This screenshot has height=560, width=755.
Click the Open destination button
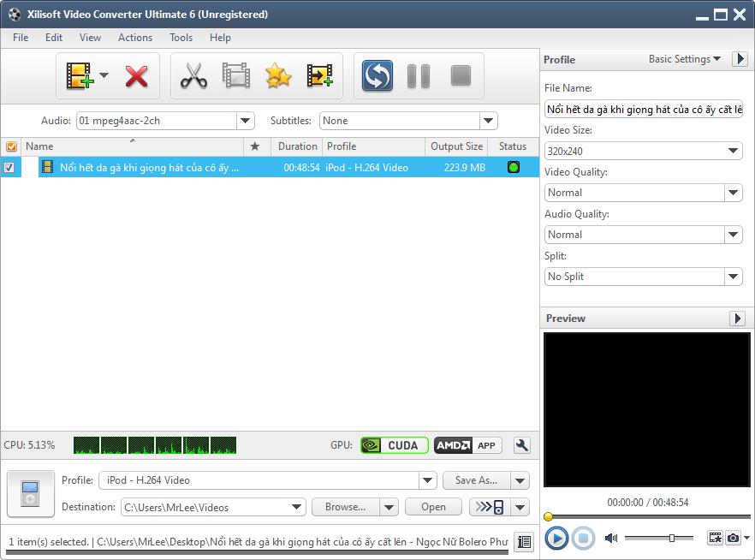point(433,507)
